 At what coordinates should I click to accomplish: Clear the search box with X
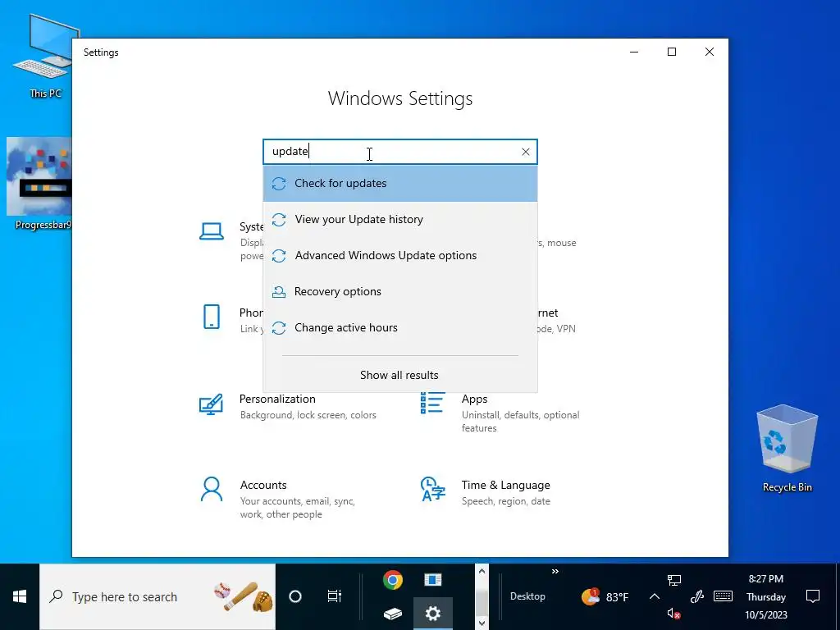pos(526,152)
